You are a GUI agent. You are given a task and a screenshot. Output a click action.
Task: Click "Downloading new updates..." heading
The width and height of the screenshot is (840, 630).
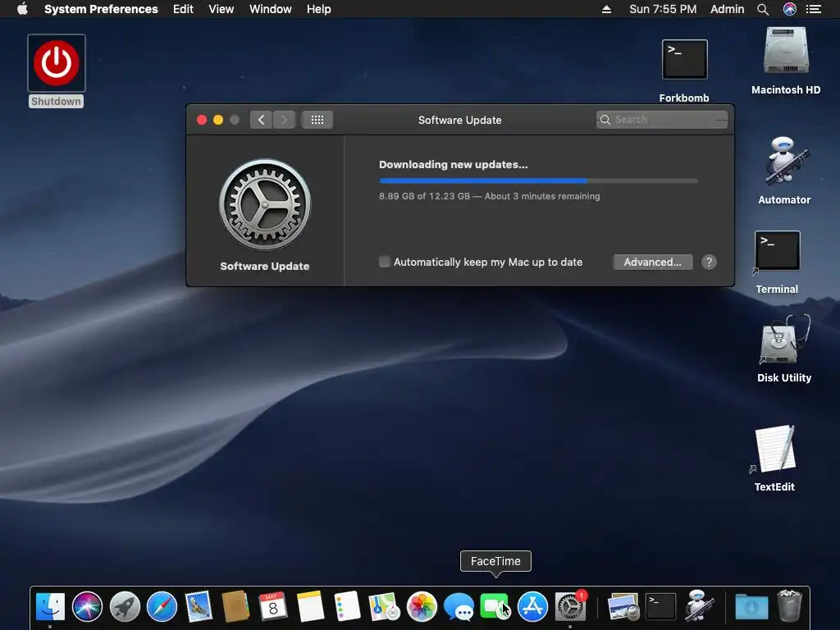[x=453, y=164]
